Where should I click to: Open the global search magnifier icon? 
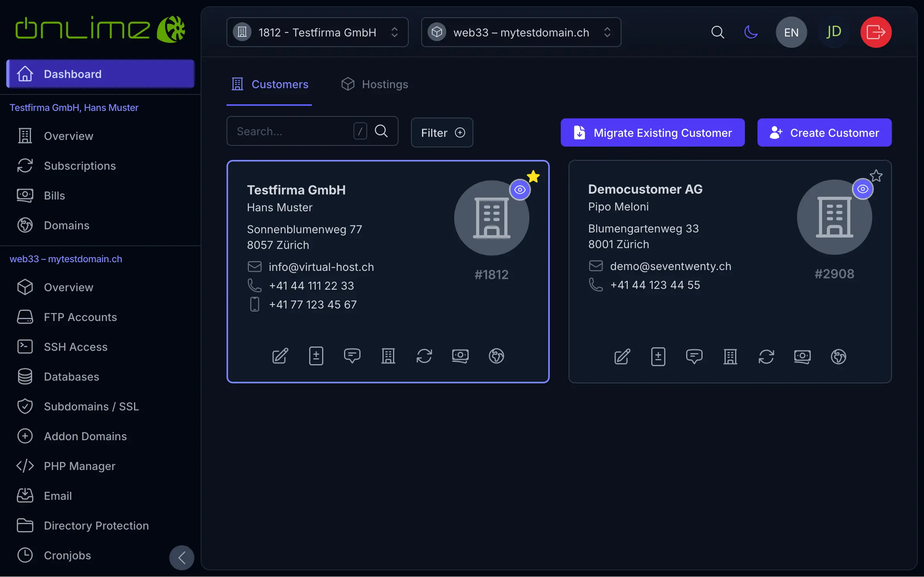pos(717,32)
